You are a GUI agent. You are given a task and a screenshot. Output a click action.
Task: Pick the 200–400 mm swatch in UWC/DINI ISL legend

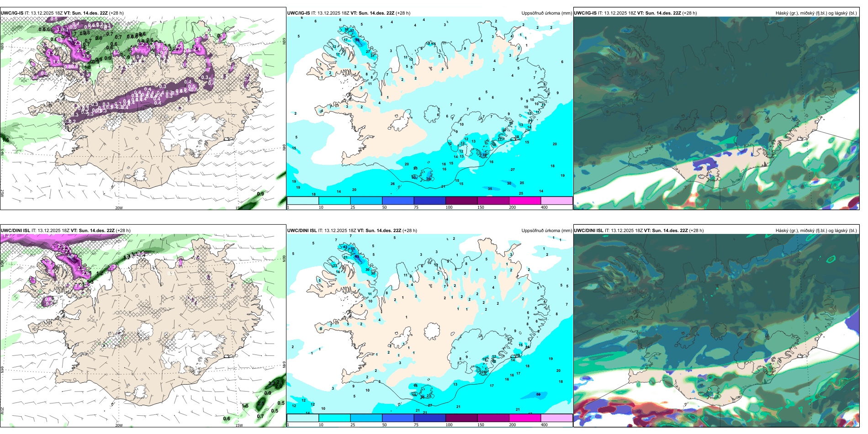click(x=525, y=418)
